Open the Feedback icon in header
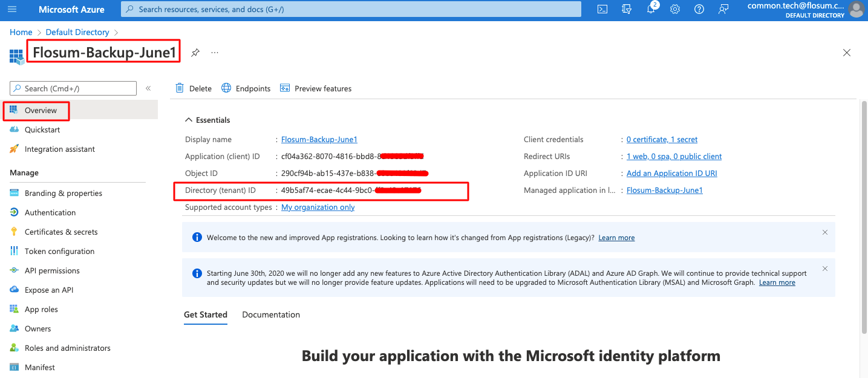Viewport: 868px width, 378px height. click(x=723, y=9)
